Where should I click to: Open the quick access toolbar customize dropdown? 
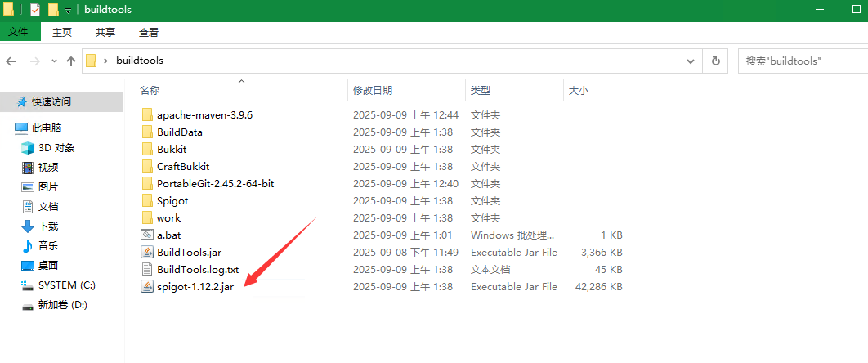coord(68,10)
